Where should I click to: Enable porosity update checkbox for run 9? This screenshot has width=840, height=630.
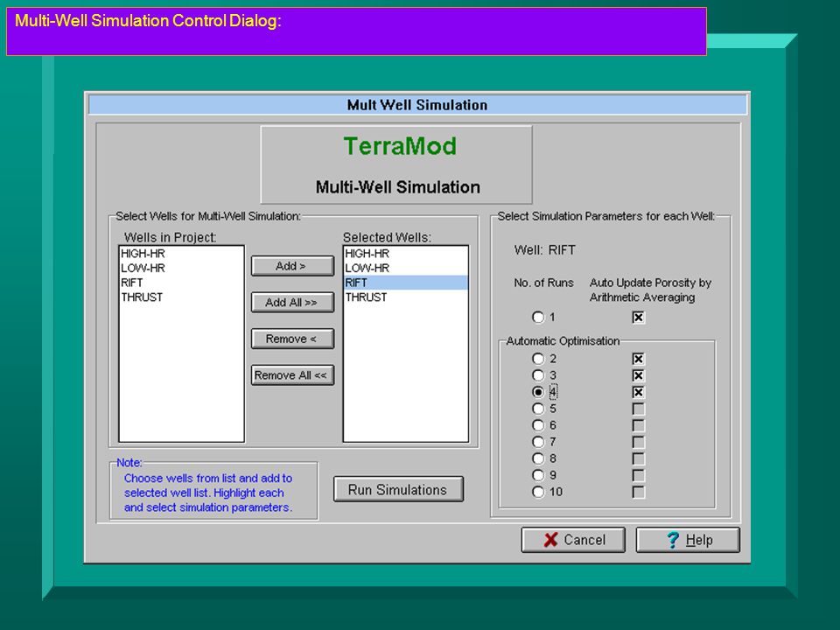tap(638, 475)
